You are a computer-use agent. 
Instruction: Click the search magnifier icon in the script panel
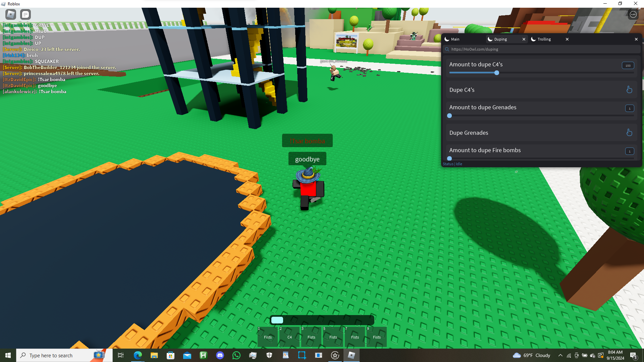(x=447, y=49)
